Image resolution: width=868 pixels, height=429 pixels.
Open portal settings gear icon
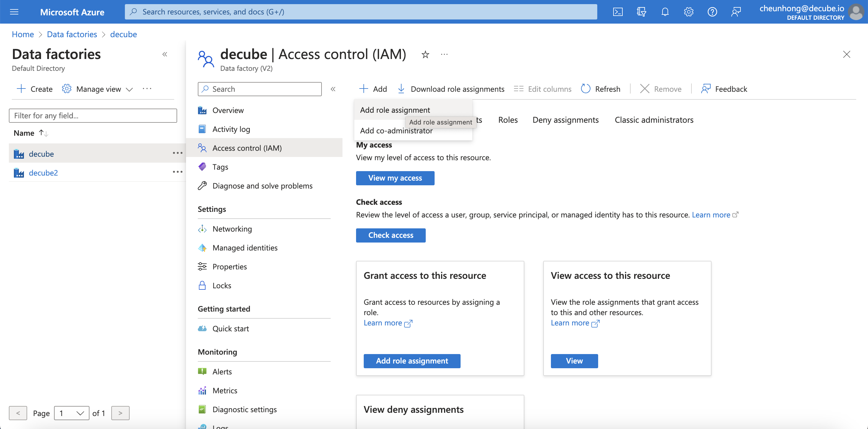[x=688, y=12]
